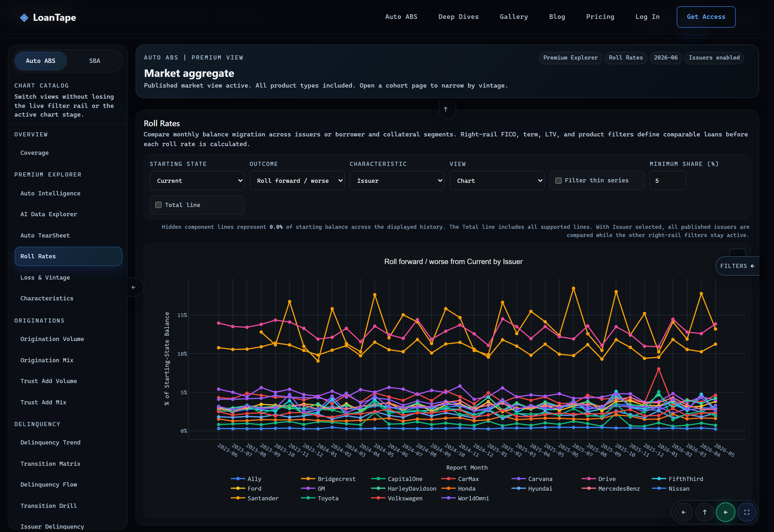The height and width of the screenshot is (532, 774).
Task: Open Auto TearSheet view
Action: click(x=68, y=236)
